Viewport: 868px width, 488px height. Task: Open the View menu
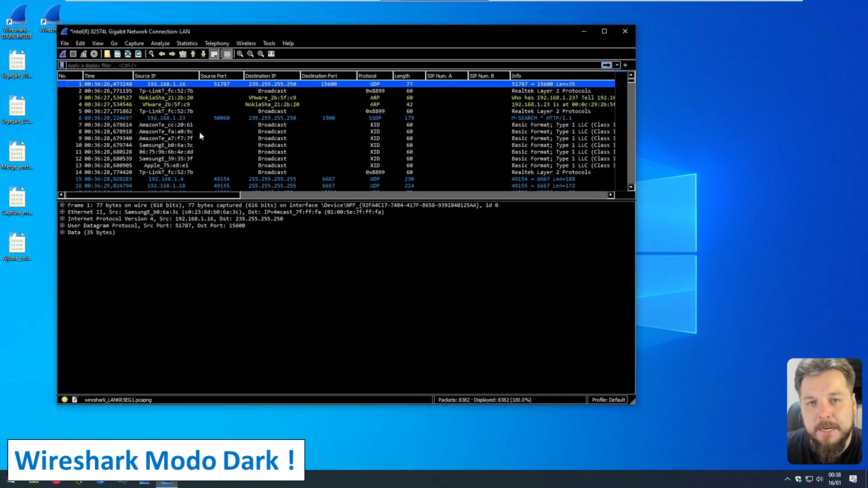pos(98,43)
